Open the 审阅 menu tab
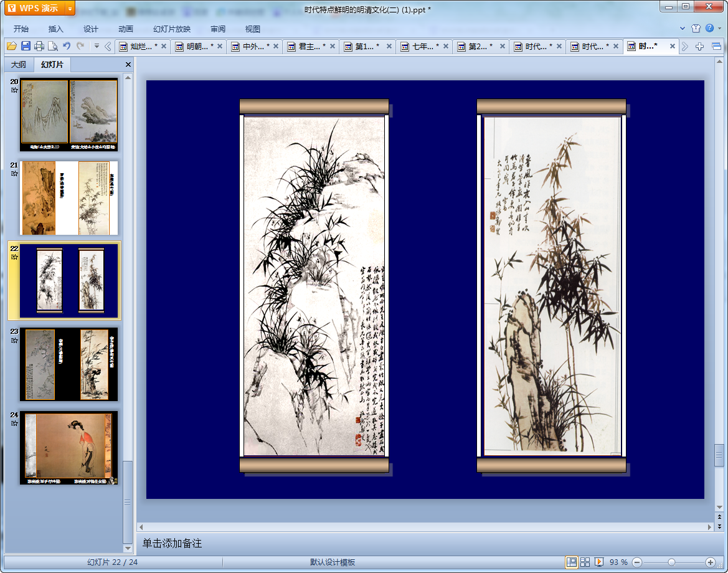This screenshot has height=573, width=728. pos(218,29)
